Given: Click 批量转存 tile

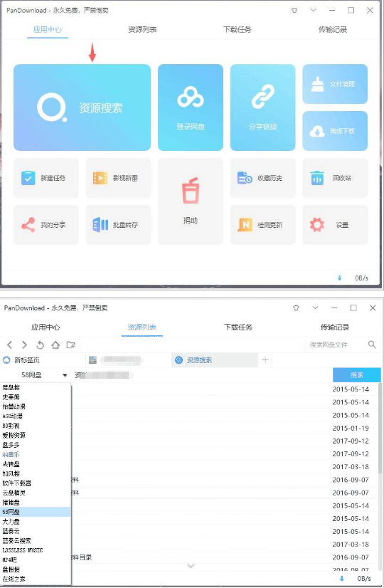Looking at the screenshot, I should [x=118, y=225].
